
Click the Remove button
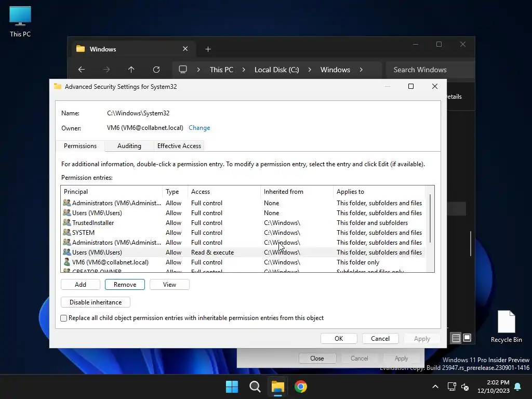tap(125, 285)
